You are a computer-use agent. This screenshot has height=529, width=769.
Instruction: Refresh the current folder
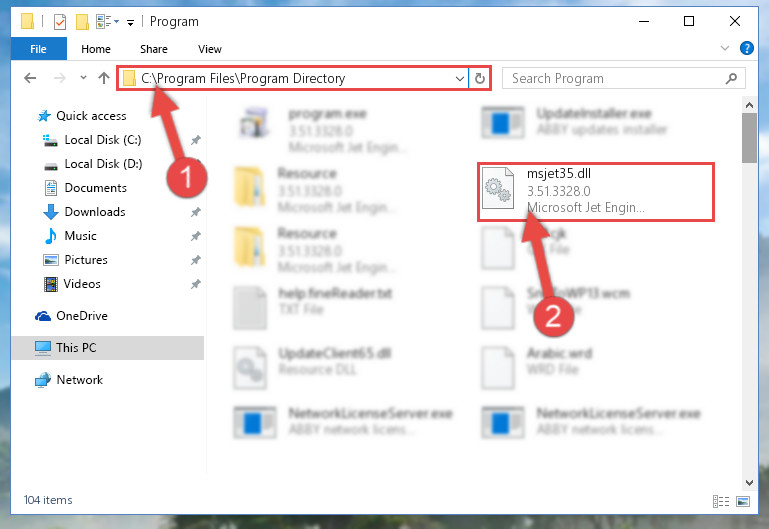(x=480, y=78)
